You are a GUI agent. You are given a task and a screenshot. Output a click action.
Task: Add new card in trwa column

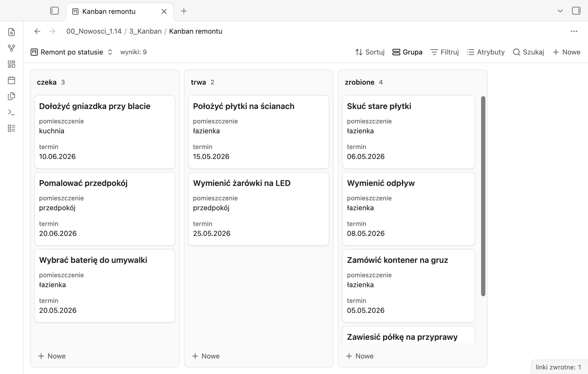206,356
